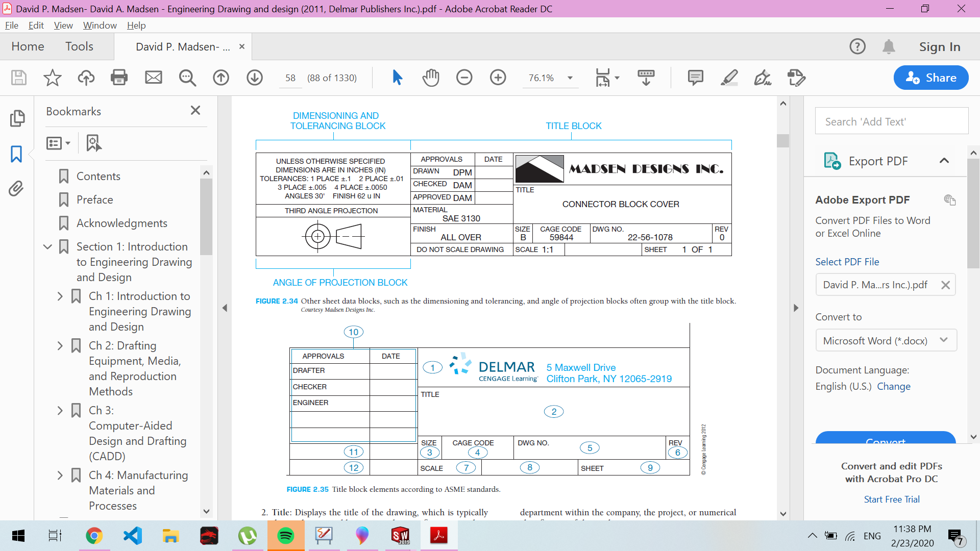
Task: Send file by email envelope icon
Action: pyautogui.click(x=153, y=78)
